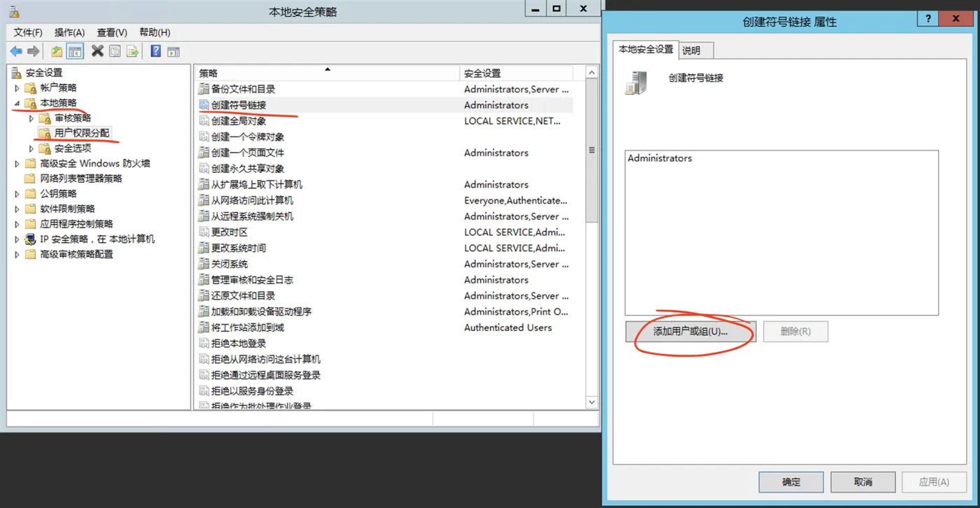Click the IP 安全策略 tree node icon
The image size is (980, 508).
(x=30, y=239)
